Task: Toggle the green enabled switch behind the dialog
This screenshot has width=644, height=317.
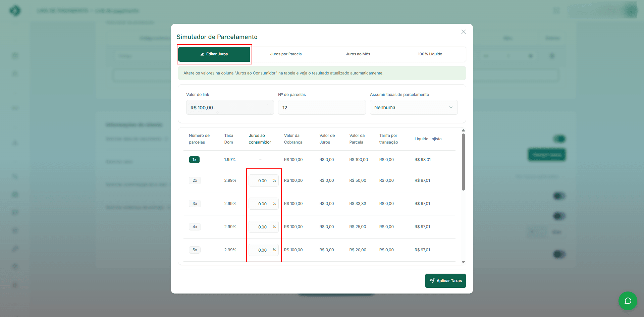Action: click(559, 139)
